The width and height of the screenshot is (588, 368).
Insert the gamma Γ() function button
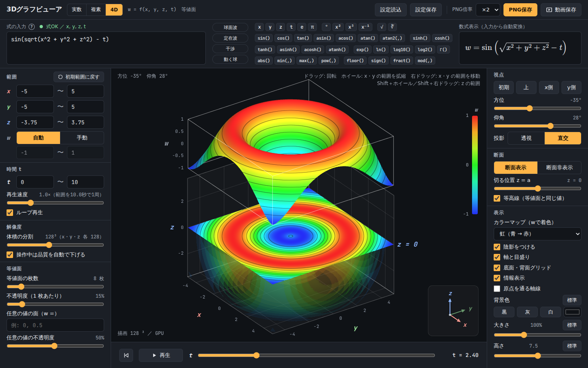click(x=443, y=49)
